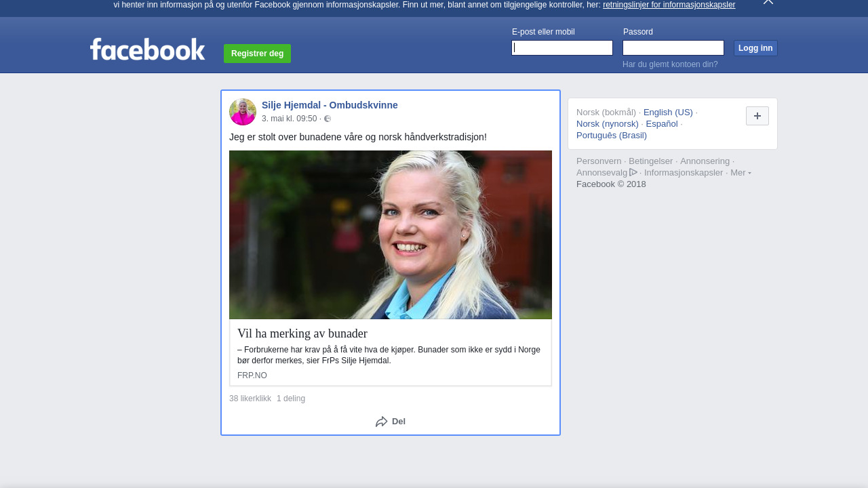Click the AdChoices triangle icon
The height and width of the screenshot is (488, 868).
click(633, 172)
